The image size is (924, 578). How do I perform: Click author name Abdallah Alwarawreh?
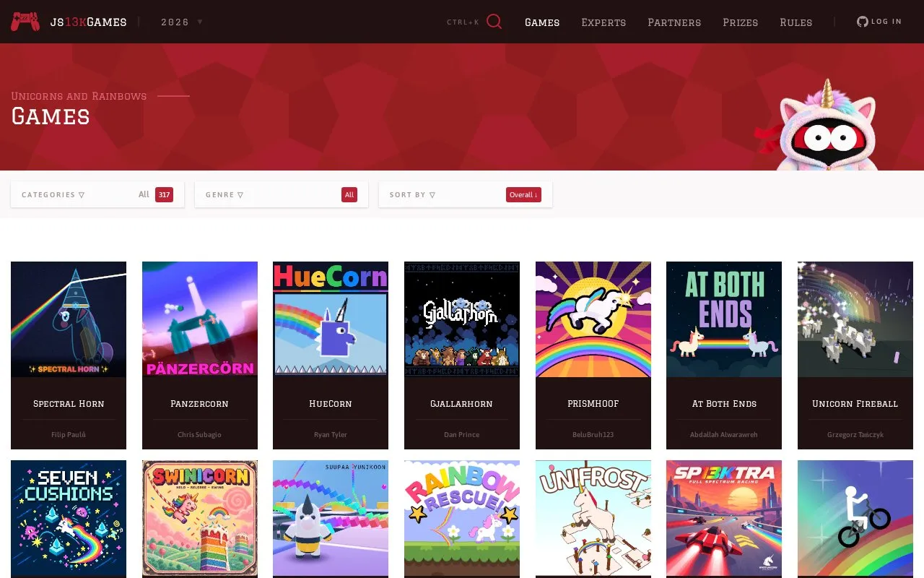pyautogui.click(x=724, y=435)
